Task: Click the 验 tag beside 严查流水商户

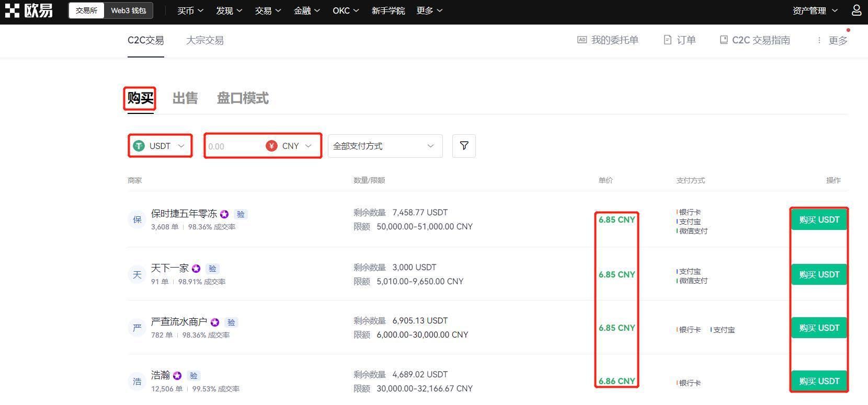Action: (x=231, y=322)
